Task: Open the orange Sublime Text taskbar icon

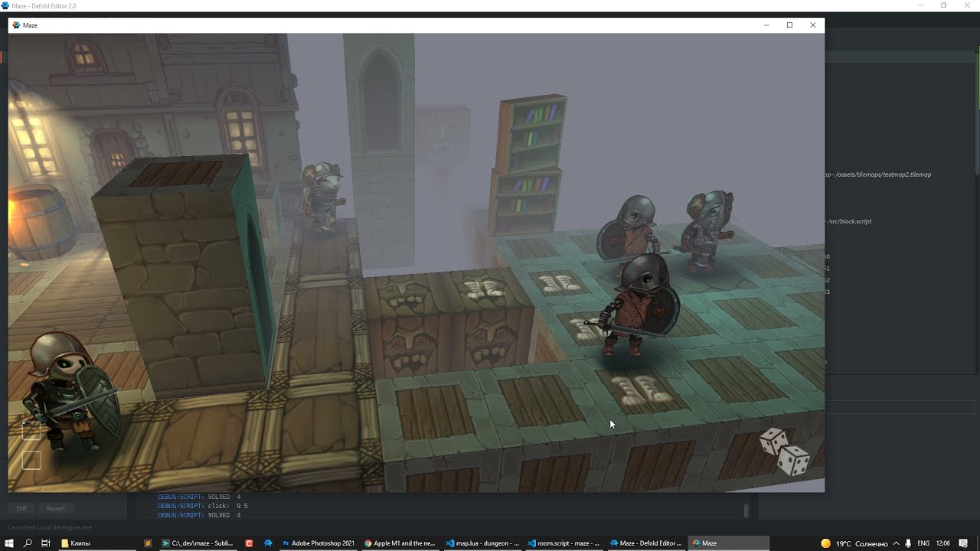Action: (148, 543)
